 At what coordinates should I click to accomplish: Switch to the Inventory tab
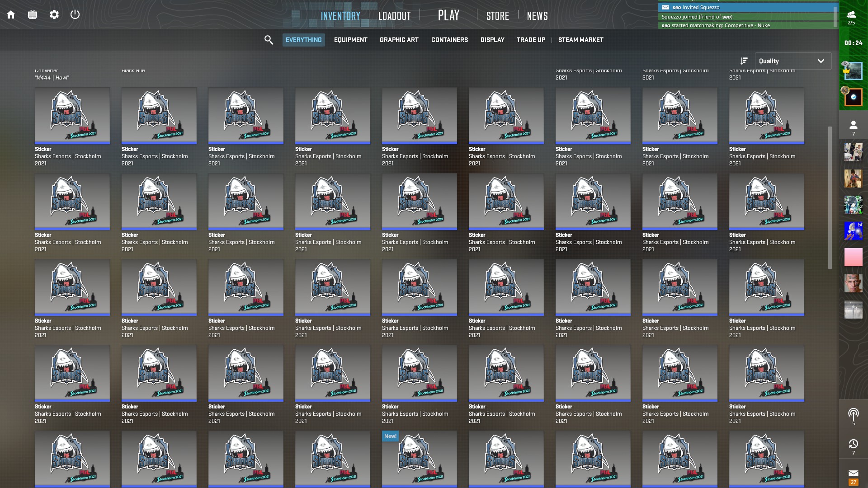[x=340, y=16]
